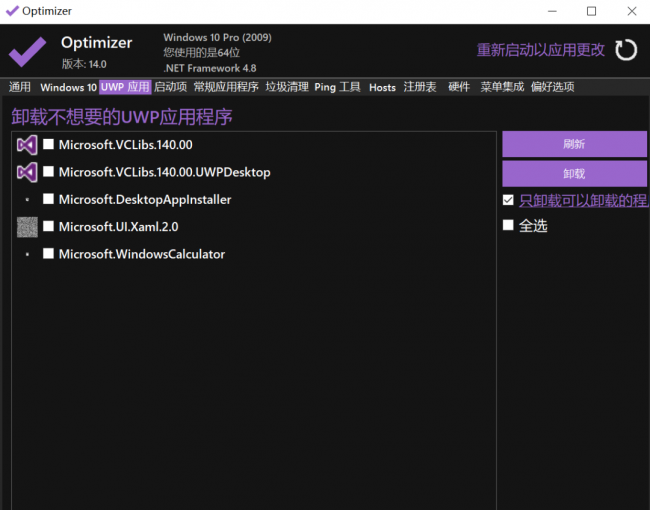Click the Optimizer purple checkmark logo

[x=27, y=51]
